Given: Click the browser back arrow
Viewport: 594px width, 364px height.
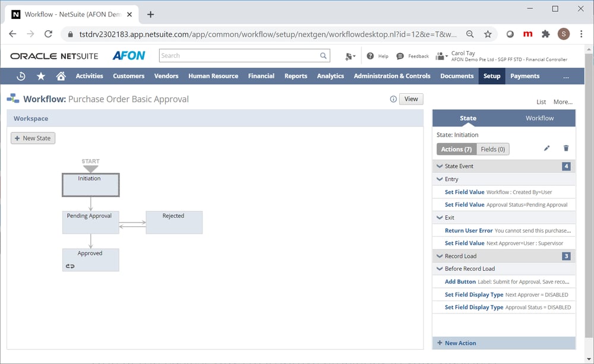Looking at the screenshot, I should [x=12, y=34].
